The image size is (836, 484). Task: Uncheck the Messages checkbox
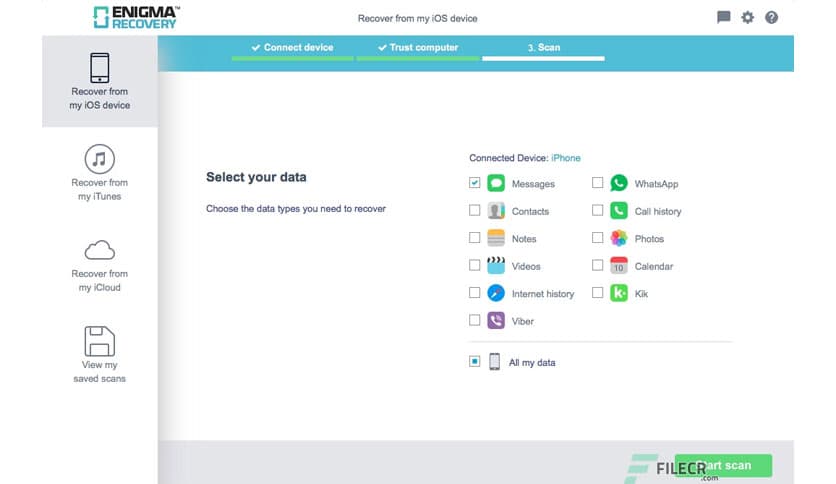coord(475,183)
